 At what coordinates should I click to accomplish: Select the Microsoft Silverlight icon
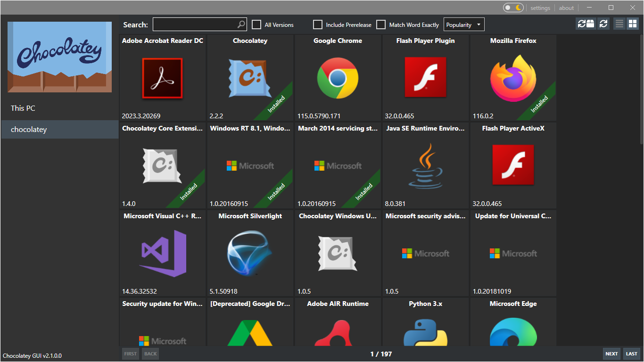[x=250, y=254]
